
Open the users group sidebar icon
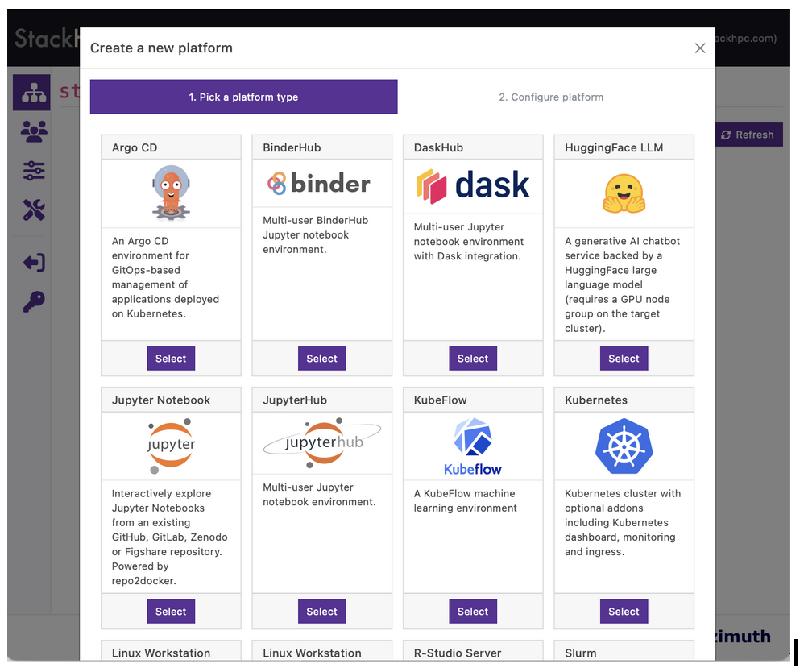pos(33,131)
